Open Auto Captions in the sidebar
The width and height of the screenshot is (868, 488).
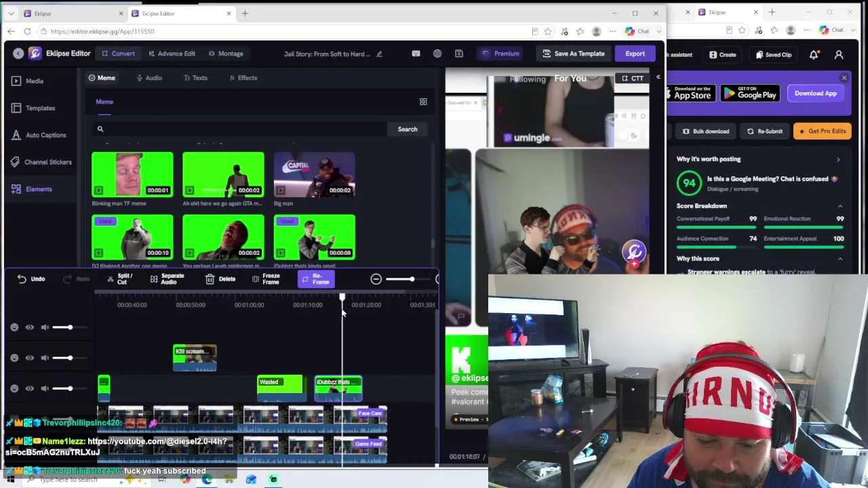pos(39,135)
